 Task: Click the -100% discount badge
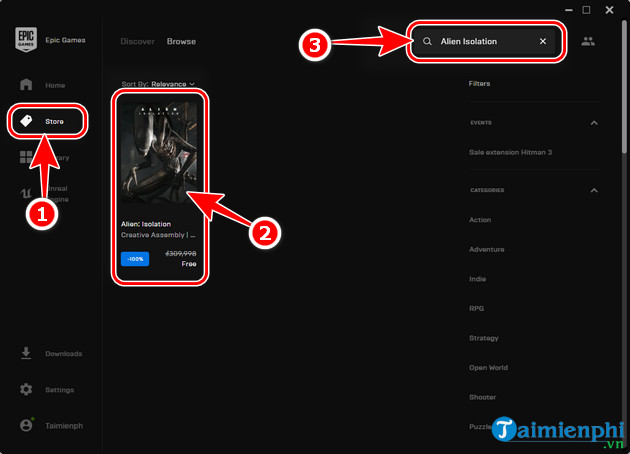point(135,259)
